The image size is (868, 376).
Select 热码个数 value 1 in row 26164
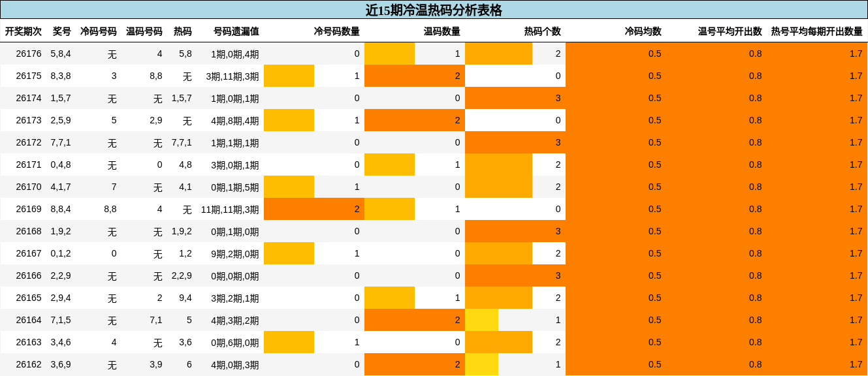point(558,320)
